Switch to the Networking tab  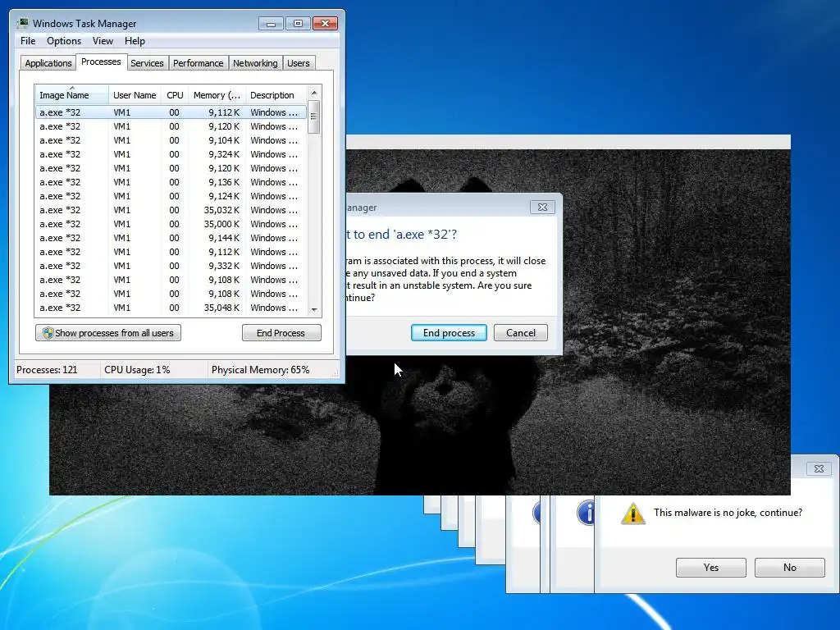[255, 63]
